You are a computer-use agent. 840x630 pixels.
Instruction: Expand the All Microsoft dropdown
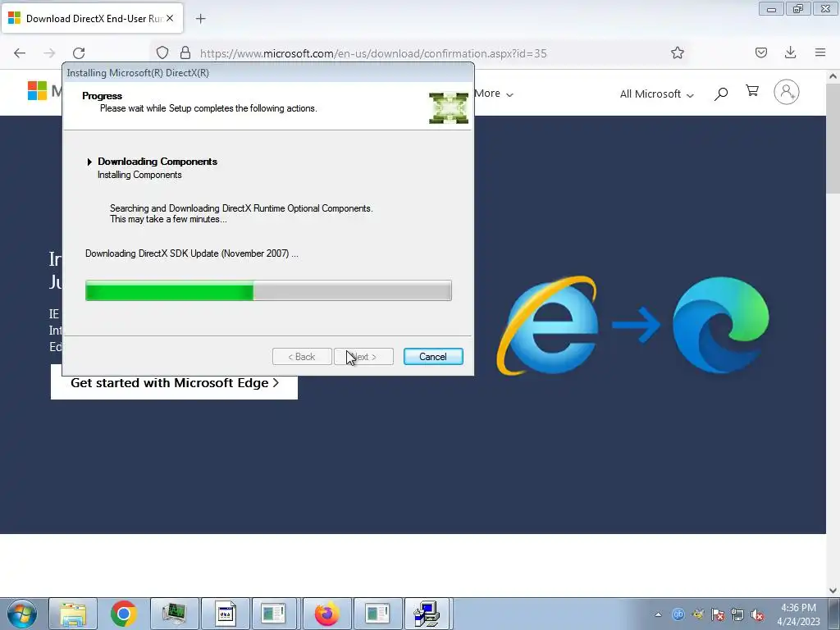pyautogui.click(x=656, y=94)
